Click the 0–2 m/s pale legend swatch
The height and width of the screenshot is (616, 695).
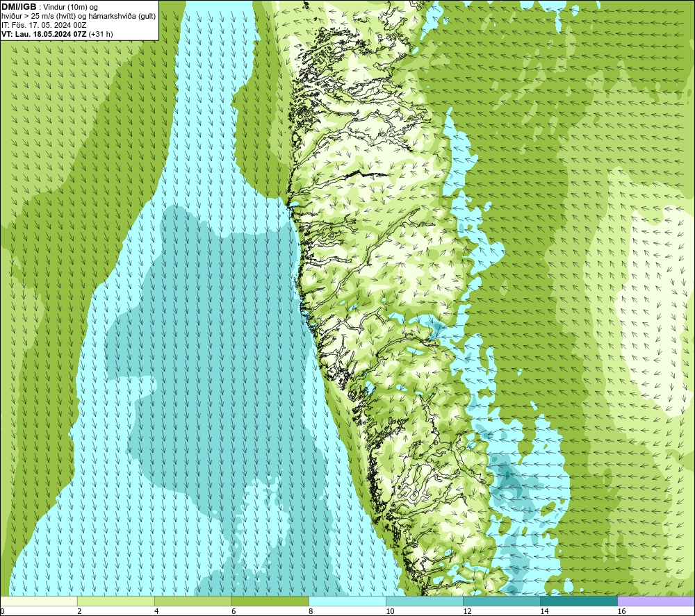[39, 601]
